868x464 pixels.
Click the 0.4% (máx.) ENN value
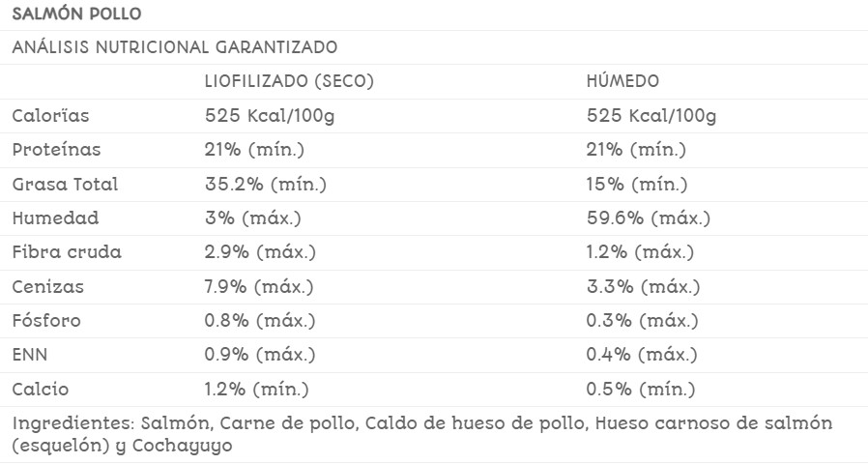(642, 355)
